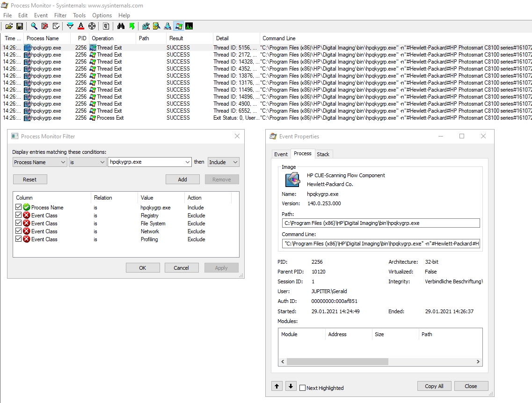Toggle Show Registry Activity icon
Image resolution: width=532 pixels, height=403 pixels.
coord(146,26)
